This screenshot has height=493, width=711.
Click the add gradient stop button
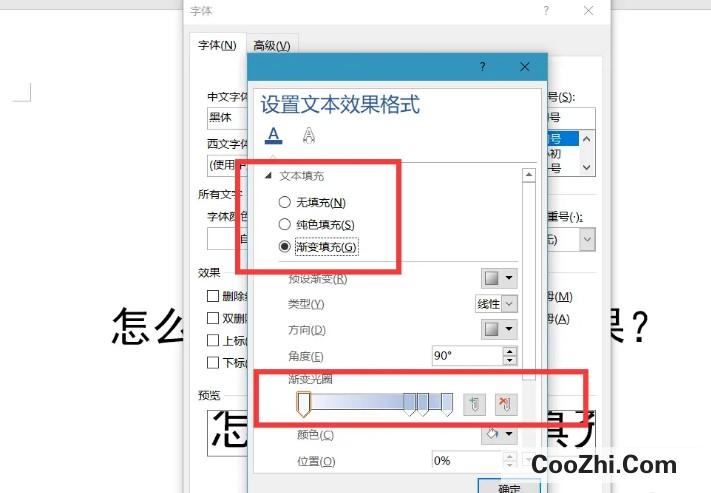click(474, 404)
